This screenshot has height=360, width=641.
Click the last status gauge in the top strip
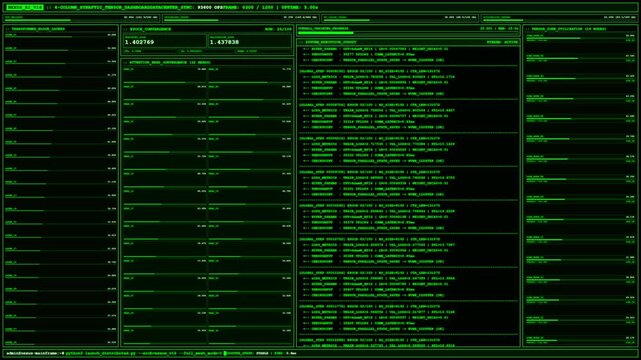point(559,18)
